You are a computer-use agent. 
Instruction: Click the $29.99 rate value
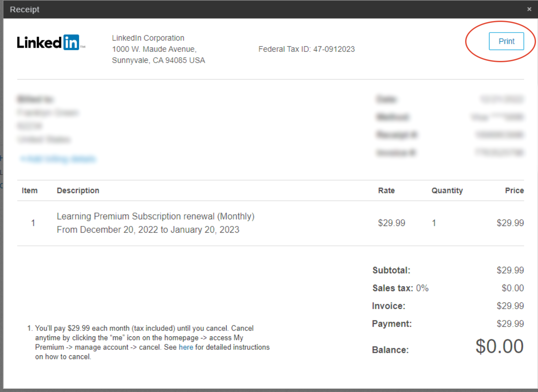tap(391, 223)
